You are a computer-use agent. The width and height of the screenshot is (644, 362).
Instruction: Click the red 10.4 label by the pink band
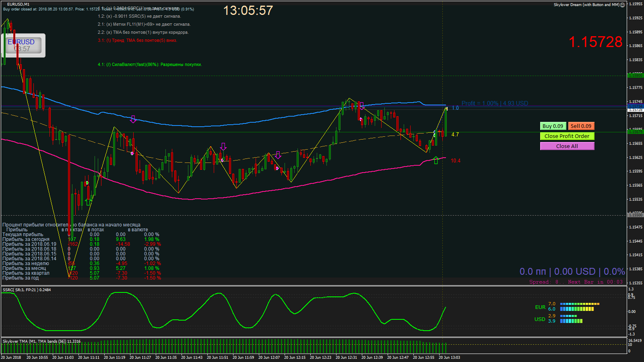[456, 160]
